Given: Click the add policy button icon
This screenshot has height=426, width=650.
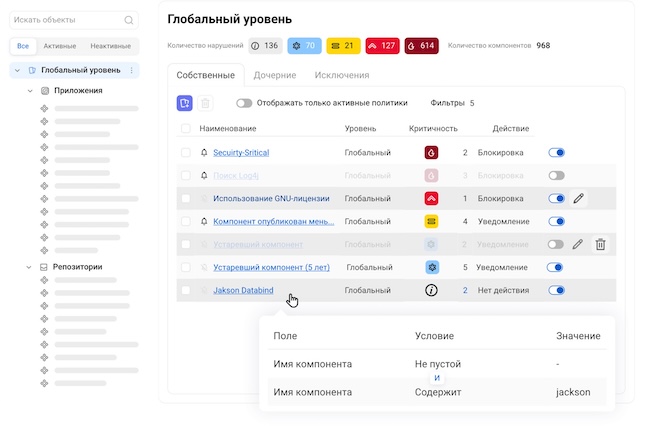Looking at the screenshot, I should [x=184, y=103].
